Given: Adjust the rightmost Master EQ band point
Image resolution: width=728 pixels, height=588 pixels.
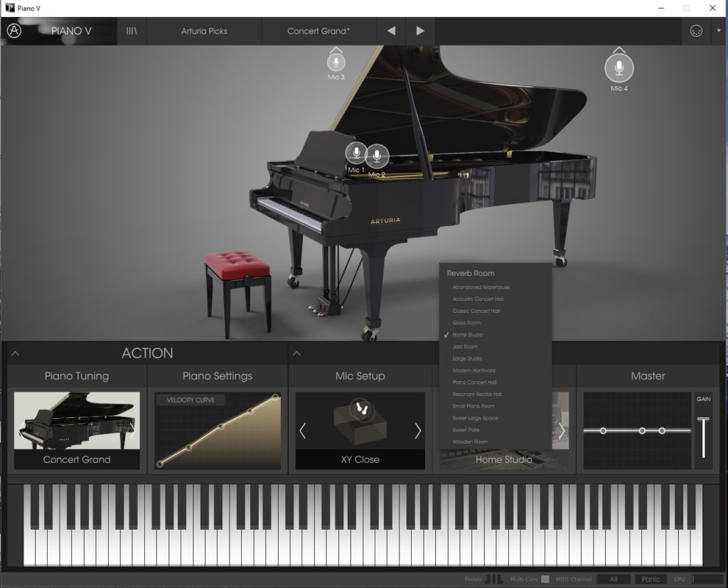Looking at the screenshot, I should (x=662, y=431).
